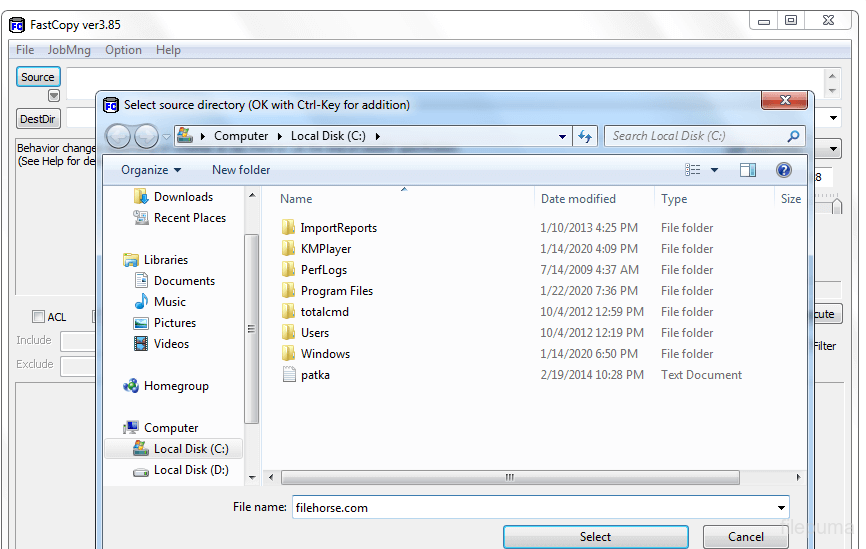Select the ImportReports folder icon
866x549 pixels.
(x=288, y=228)
